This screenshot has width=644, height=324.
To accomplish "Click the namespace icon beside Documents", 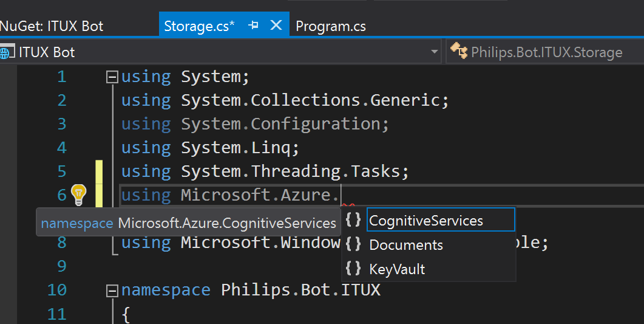I will [x=353, y=244].
